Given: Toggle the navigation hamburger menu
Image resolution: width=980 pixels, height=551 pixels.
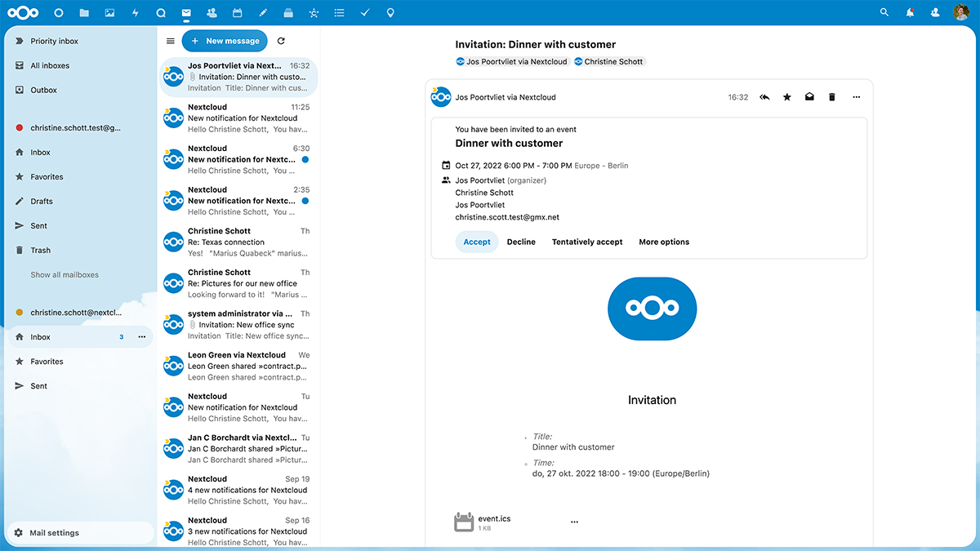Looking at the screenshot, I should coord(171,41).
